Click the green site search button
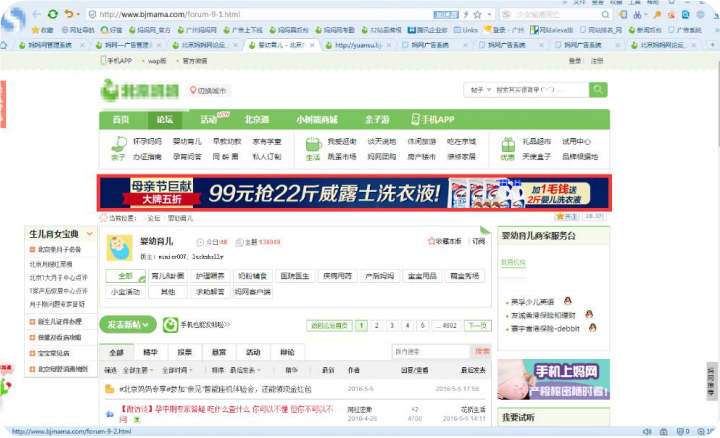Image resolution: width=720 pixels, height=438 pixels. (x=598, y=90)
